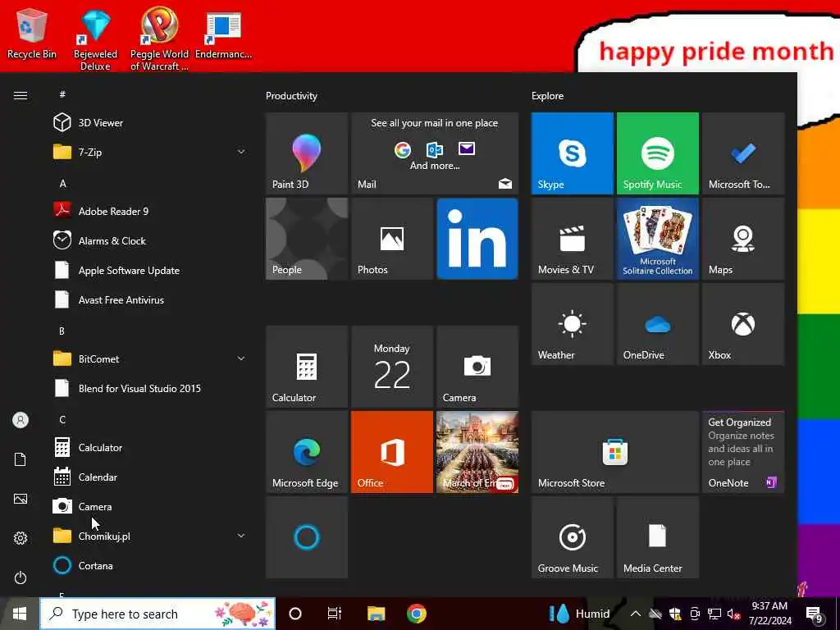
Task: Open the Mail tile
Action: coord(435,153)
